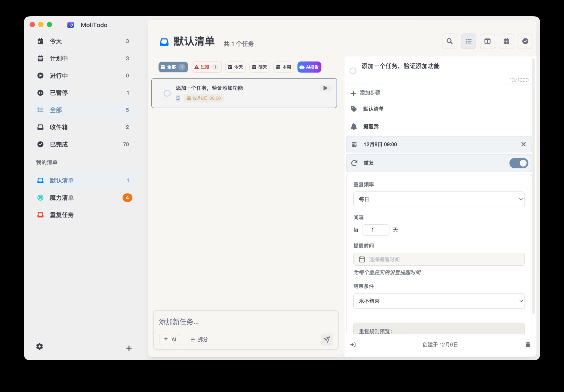This screenshot has height=392, width=564.
Task: Select the 今天 filter tab
Action: (x=235, y=67)
